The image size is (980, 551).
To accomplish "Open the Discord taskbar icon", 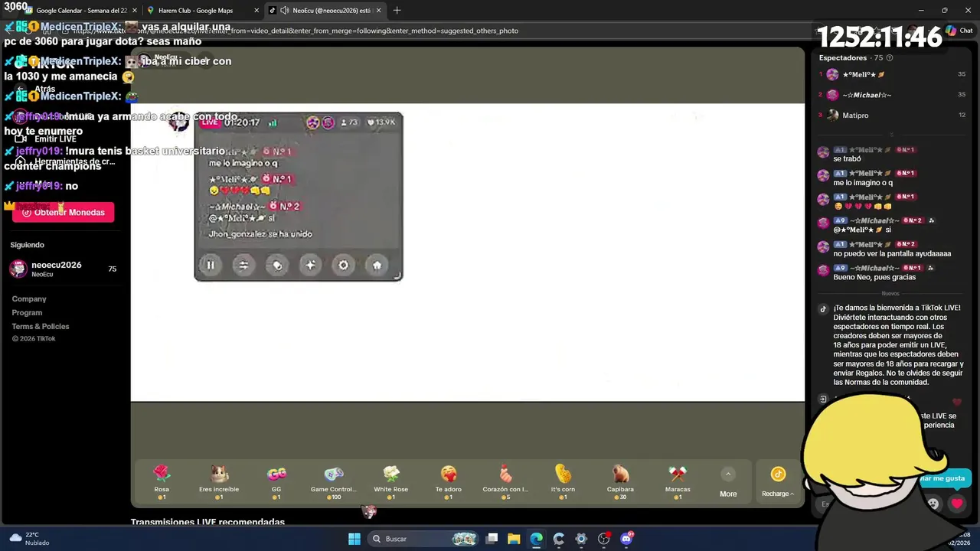I will [626, 539].
